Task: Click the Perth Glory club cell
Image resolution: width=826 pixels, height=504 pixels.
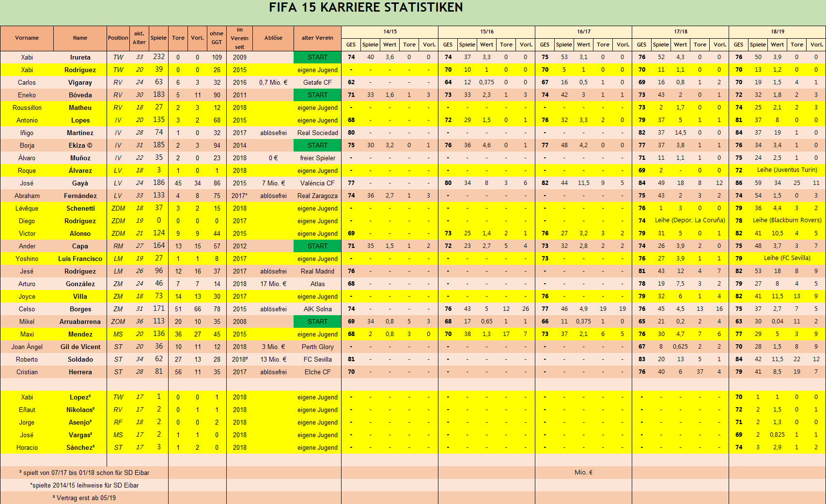Action: (x=317, y=347)
